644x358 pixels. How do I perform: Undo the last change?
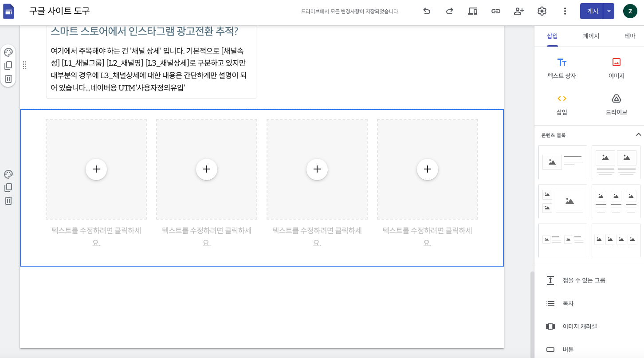click(427, 11)
